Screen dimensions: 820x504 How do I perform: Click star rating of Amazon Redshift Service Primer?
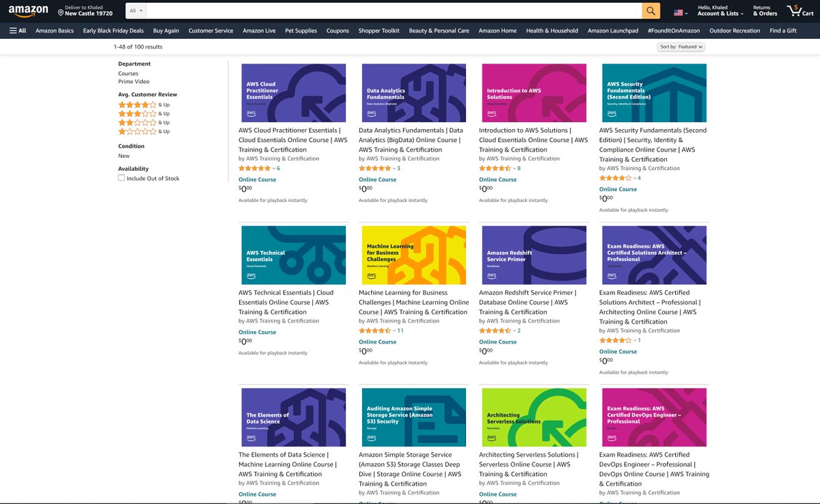pos(495,331)
